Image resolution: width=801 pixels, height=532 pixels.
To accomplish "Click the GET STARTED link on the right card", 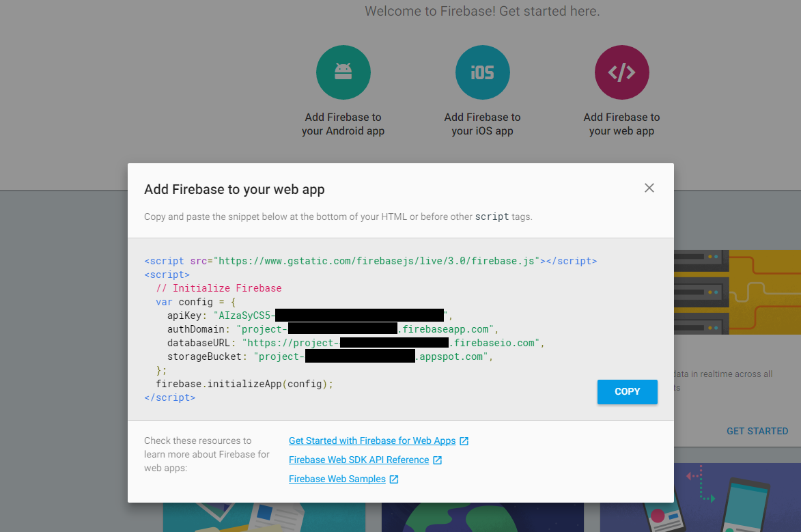I will point(757,431).
